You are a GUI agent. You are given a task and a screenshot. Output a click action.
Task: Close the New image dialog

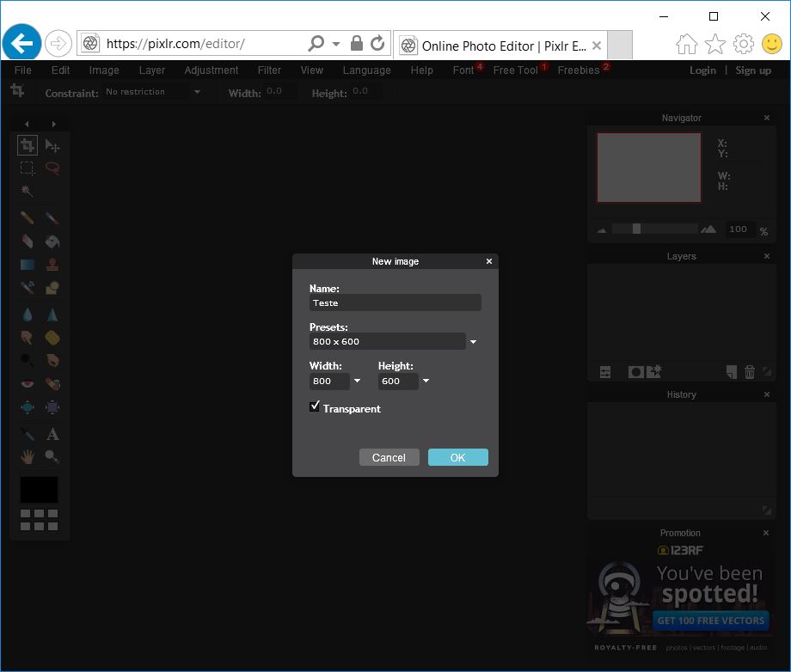point(489,261)
